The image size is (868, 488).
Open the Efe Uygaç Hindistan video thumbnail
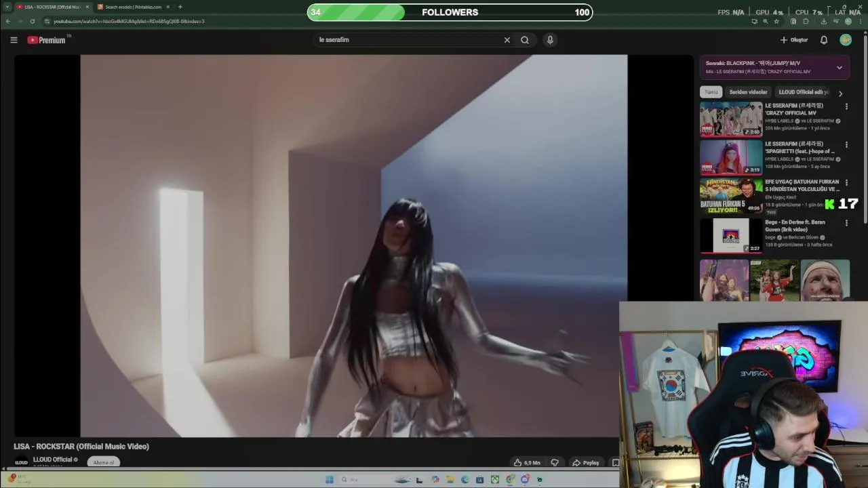[x=731, y=195]
